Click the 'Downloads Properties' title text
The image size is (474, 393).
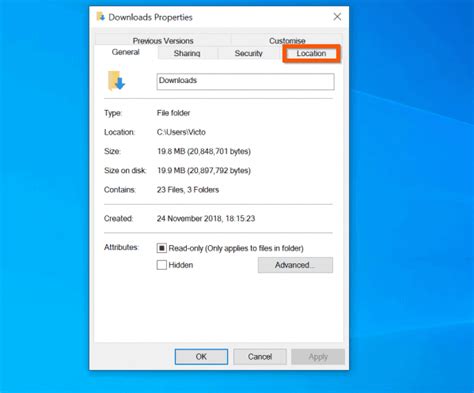coord(150,17)
